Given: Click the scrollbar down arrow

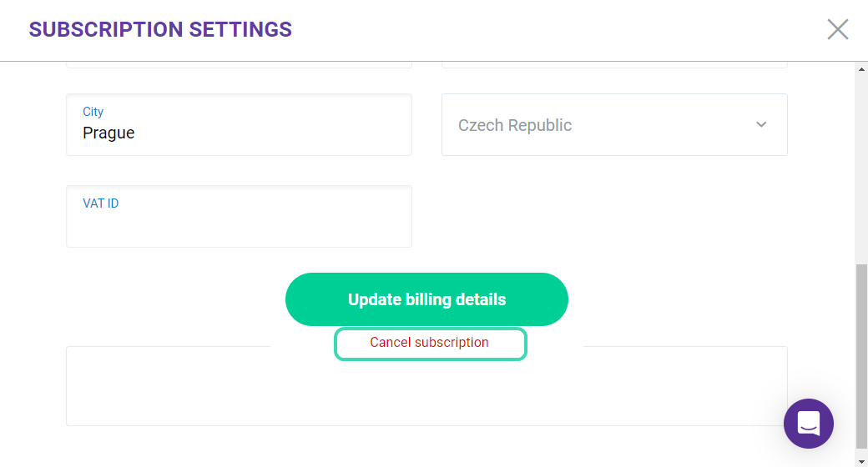Looking at the screenshot, I should click(861, 461).
